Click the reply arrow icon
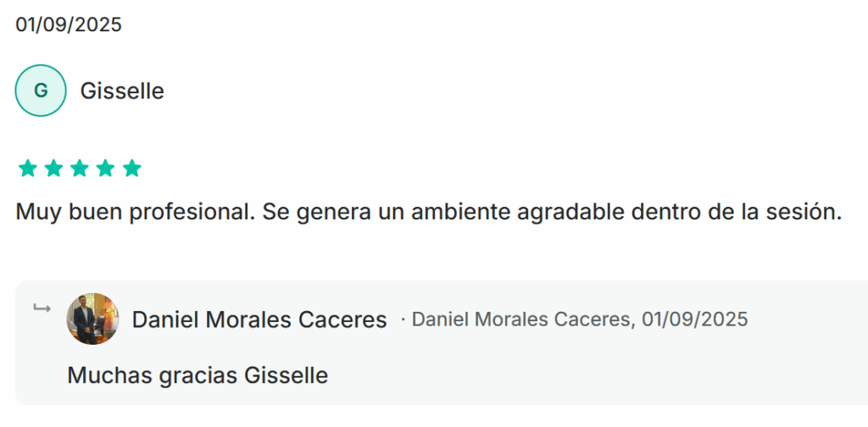 pyautogui.click(x=42, y=308)
